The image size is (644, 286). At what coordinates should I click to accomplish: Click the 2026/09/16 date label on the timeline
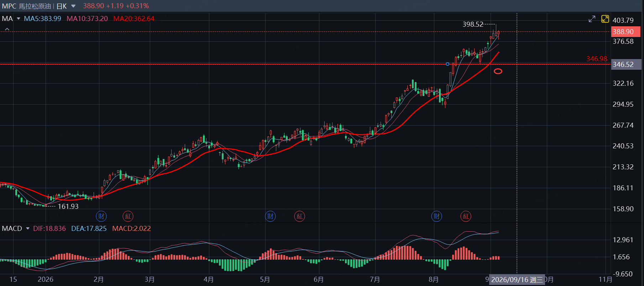[517, 280]
